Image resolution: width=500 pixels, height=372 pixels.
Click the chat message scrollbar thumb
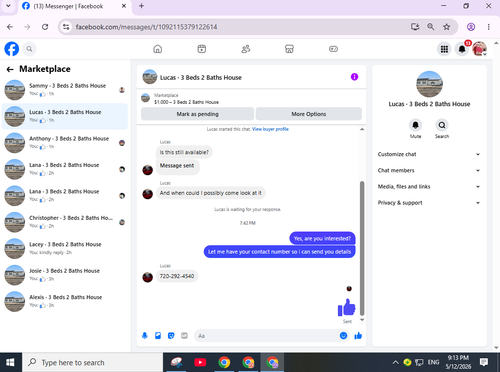pos(362,248)
